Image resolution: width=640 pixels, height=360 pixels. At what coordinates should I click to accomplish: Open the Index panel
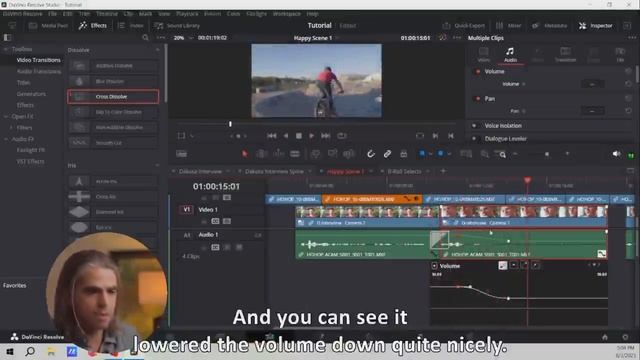pyautogui.click(x=131, y=25)
